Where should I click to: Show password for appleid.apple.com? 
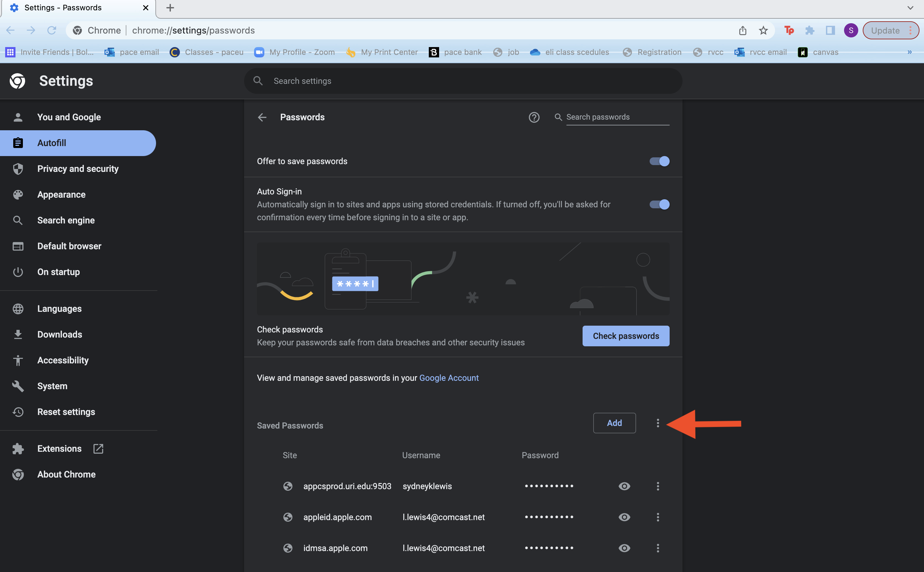point(624,517)
